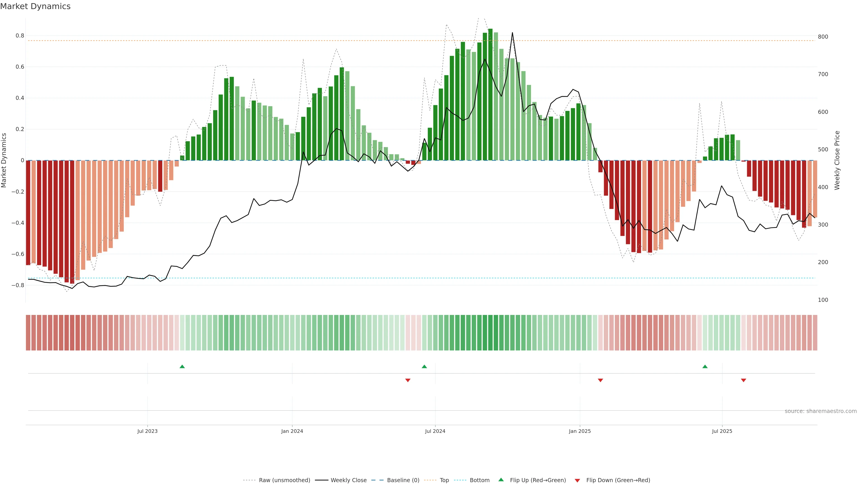The width and height of the screenshot is (868, 488).
Task: Click Flip Down (Green→Red) legend icon
Action: (577, 481)
